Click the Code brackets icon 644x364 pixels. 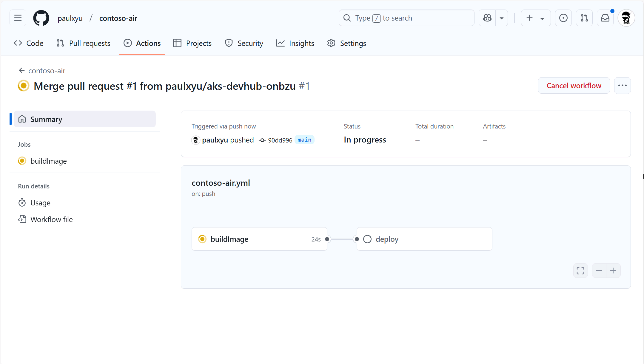click(x=18, y=43)
